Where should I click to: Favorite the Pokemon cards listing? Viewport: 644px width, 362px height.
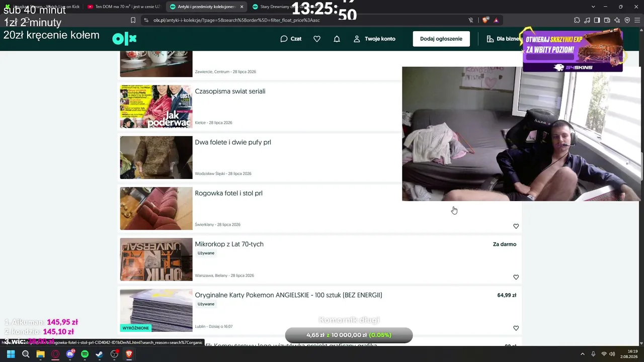click(516, 328)
